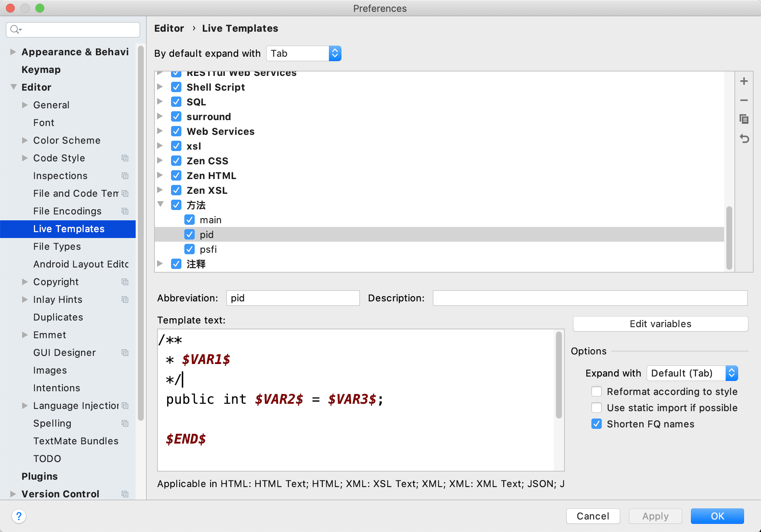
Task: Uncheck the Shell Script template group
Action: point(176,87)
